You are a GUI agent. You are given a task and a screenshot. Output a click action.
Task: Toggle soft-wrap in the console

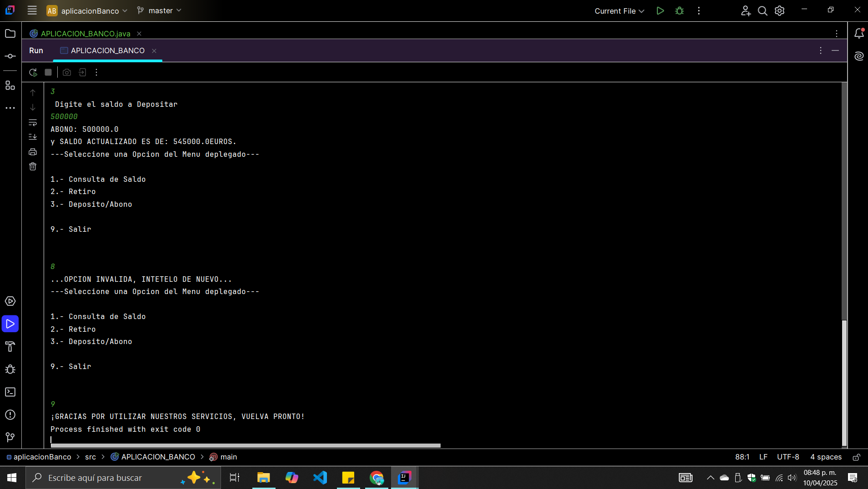click(x=33, y=123)
